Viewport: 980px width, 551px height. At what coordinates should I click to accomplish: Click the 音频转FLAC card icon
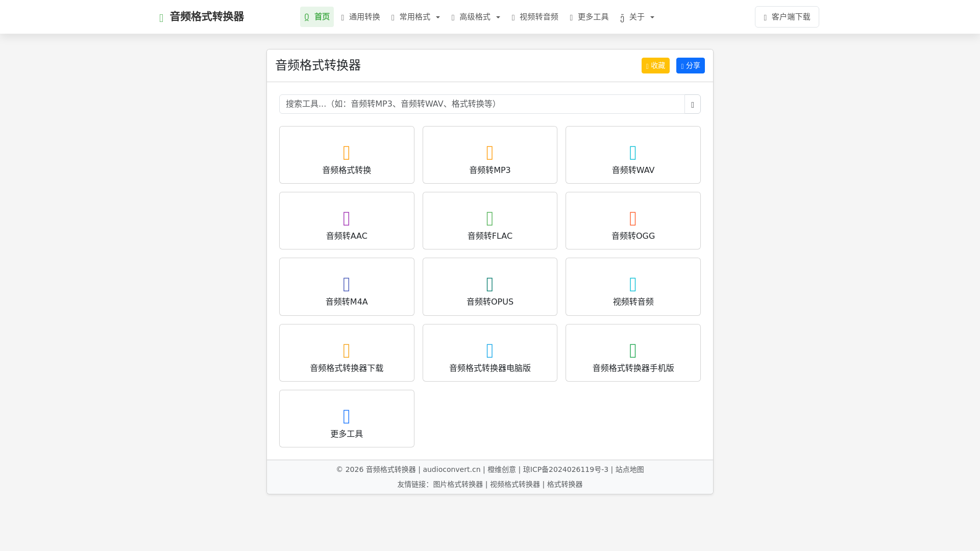coord(490,218)
